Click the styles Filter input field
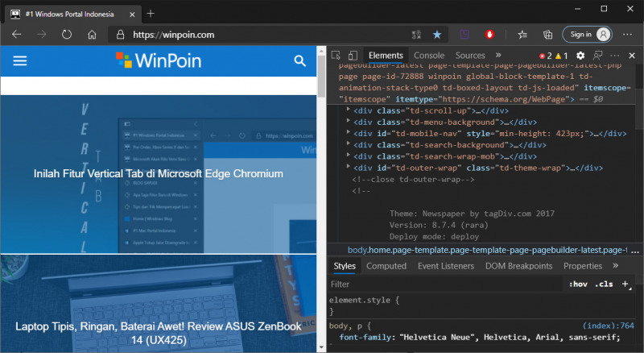Image resolution: width=644 pixels, height=353 pixels. tap(446, 284)
